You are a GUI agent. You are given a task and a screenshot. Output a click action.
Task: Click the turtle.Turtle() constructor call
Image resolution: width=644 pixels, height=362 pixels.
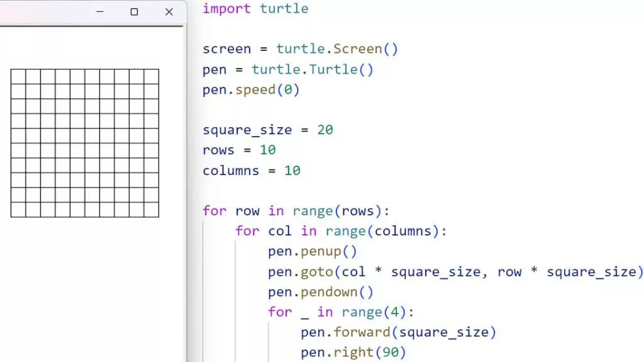click(313, 69)
